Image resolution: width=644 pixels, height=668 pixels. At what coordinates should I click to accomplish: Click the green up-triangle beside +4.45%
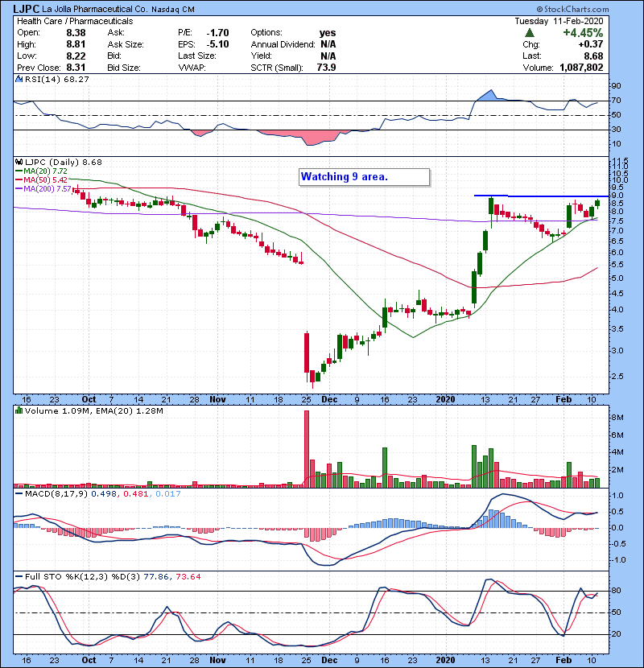pos(530,33)
